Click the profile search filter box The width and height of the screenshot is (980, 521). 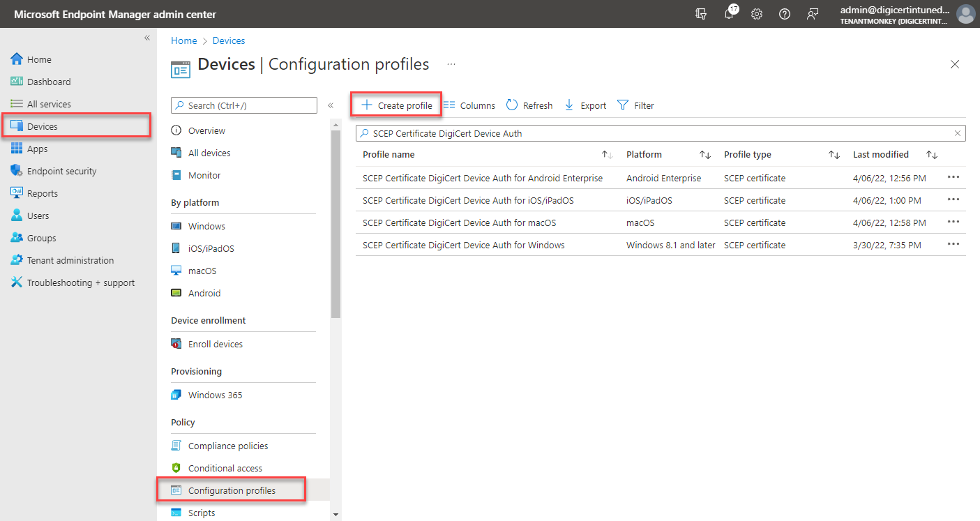661,133
